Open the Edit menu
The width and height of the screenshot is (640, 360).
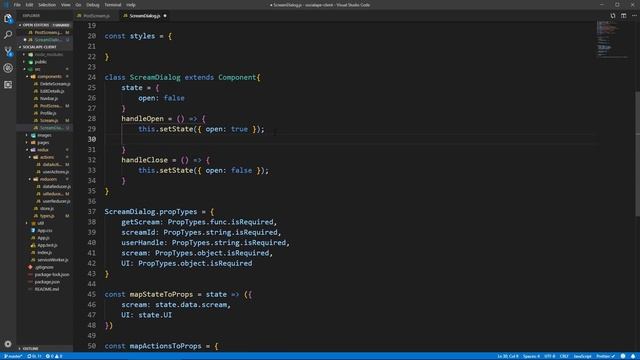pyautogui.click(x=29, y=5)
